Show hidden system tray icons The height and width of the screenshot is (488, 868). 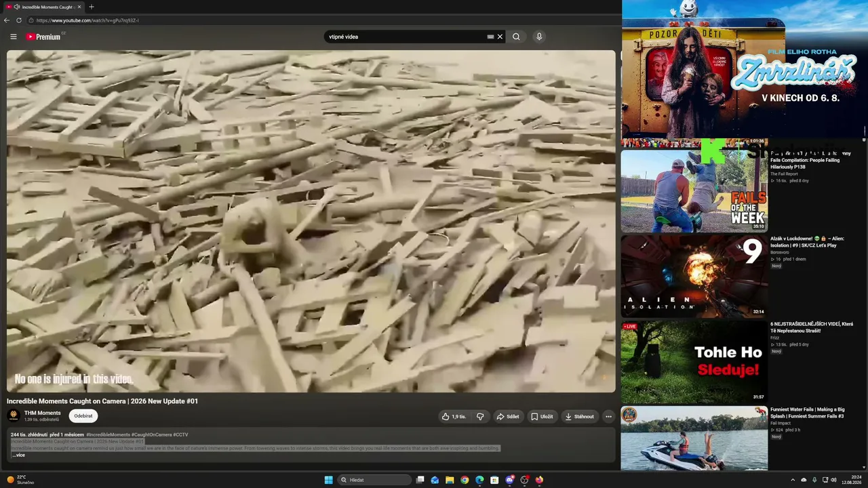coord(793,480)
